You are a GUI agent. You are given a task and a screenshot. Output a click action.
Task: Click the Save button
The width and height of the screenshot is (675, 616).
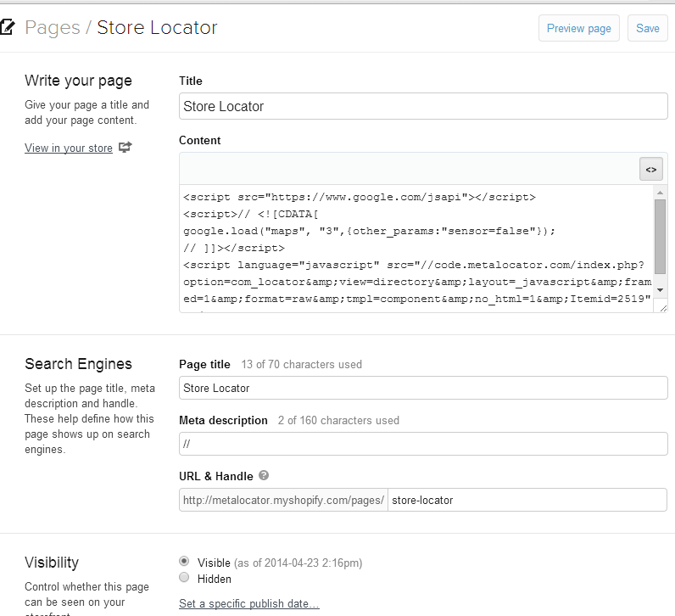pyautogui.click(x=648, y=29)
